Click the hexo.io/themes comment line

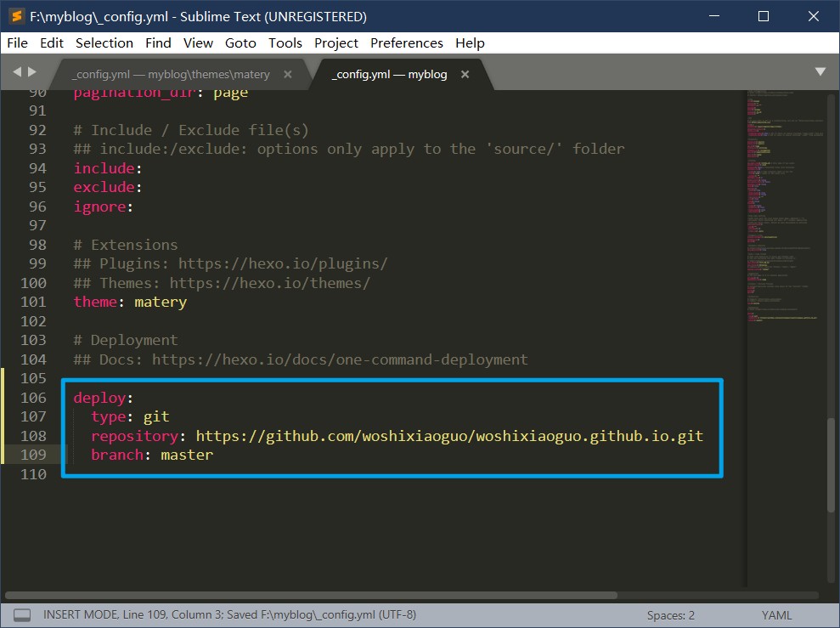[x=222, y=283]
